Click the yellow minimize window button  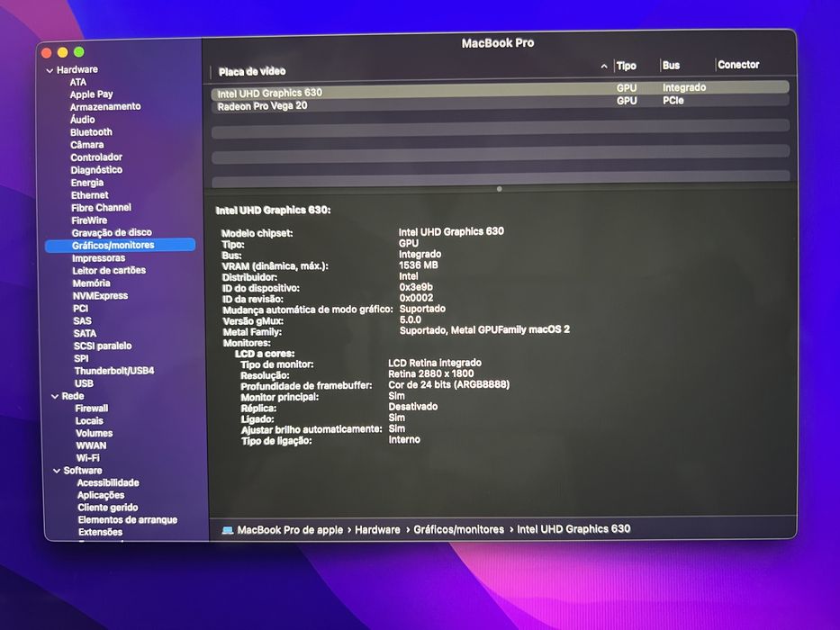[x=63, y=52]
